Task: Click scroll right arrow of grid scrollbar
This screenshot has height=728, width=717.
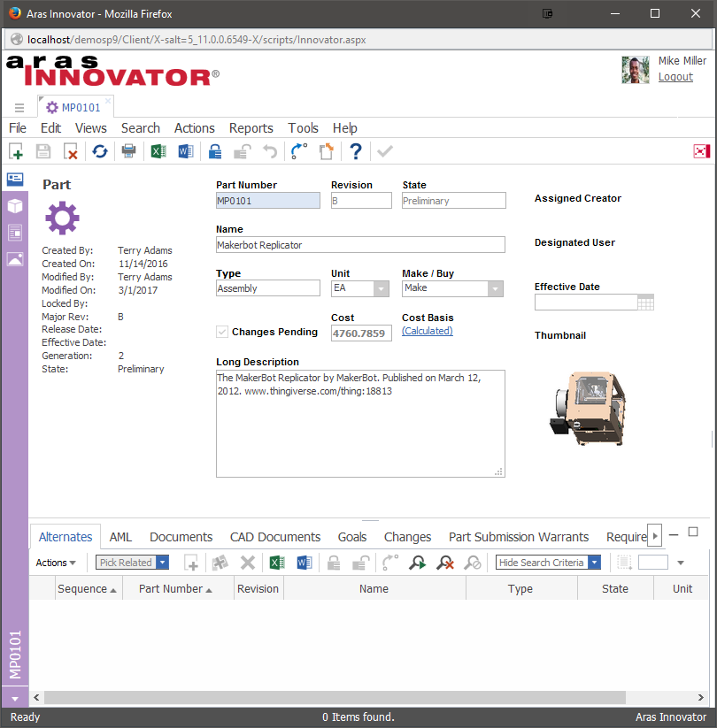Action: (x=701, y=697)
